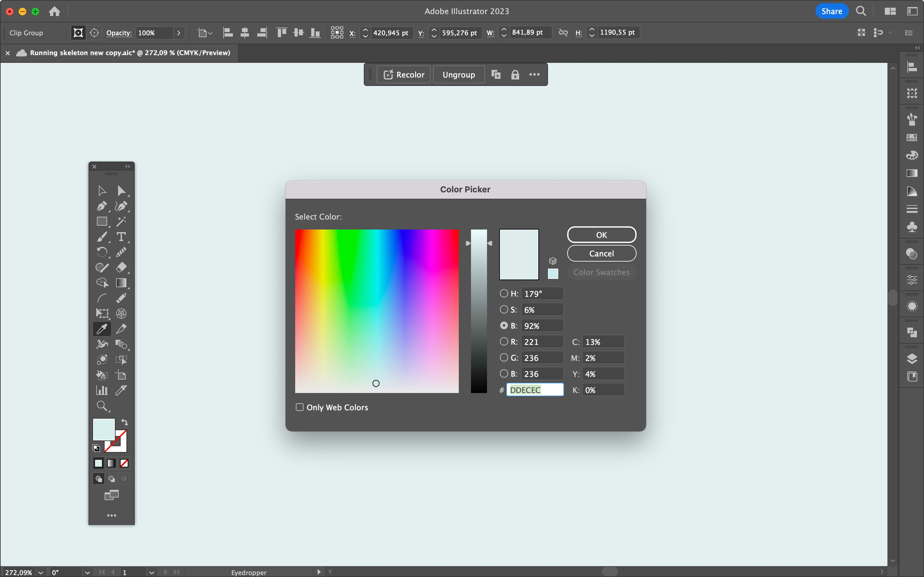The image size is (924, 577).
Task: Open the Layers panel icon
Action: click(912, 358)
